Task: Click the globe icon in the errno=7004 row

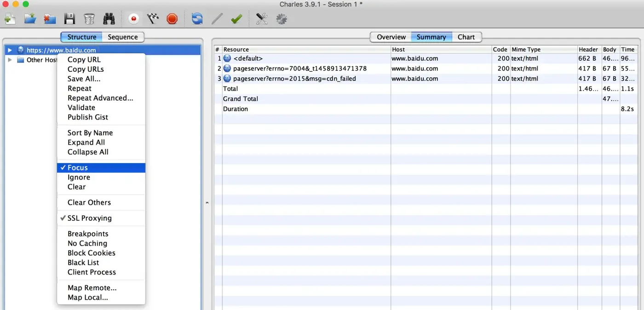Action: [227, 69]
